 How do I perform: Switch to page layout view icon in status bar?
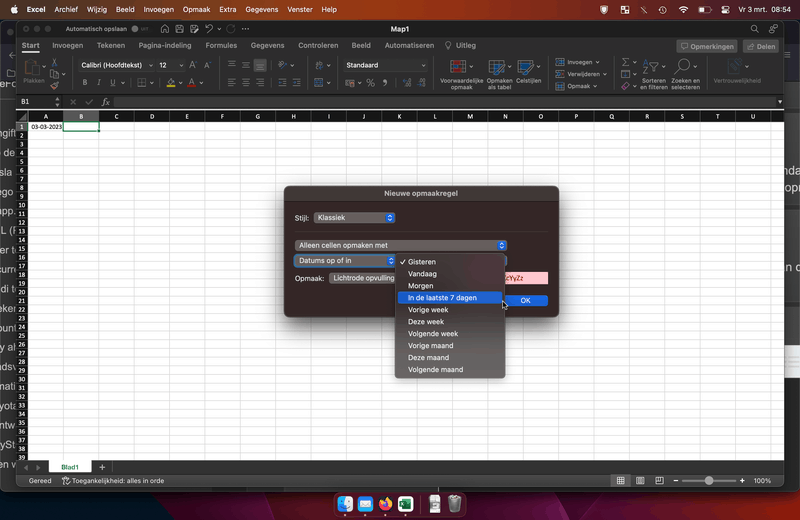pyautogui.click(x=640, y=481)
